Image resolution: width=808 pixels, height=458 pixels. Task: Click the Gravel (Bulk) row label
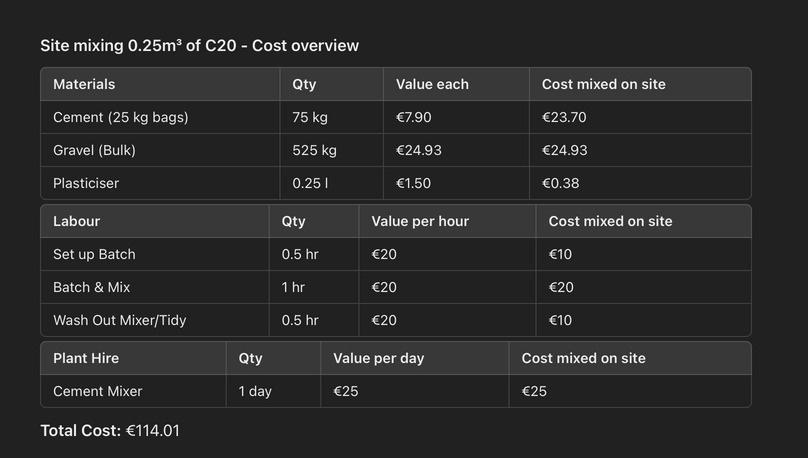(x=94, y=150)
